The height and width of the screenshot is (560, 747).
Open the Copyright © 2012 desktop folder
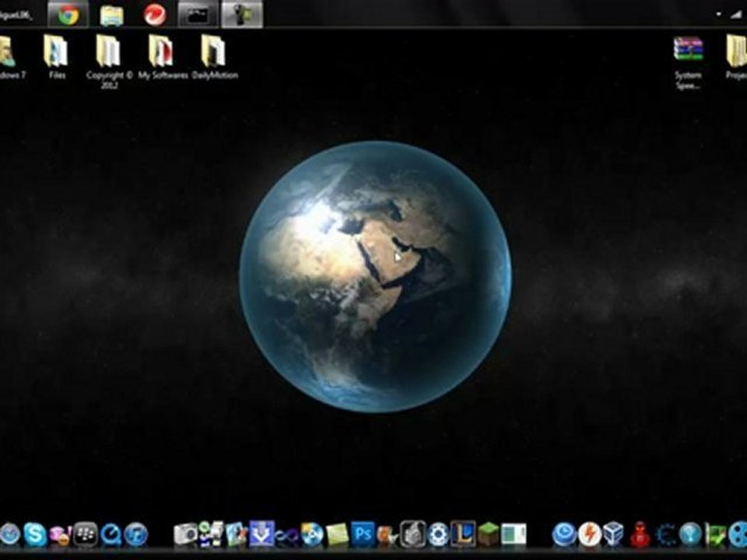coord(109,61)
